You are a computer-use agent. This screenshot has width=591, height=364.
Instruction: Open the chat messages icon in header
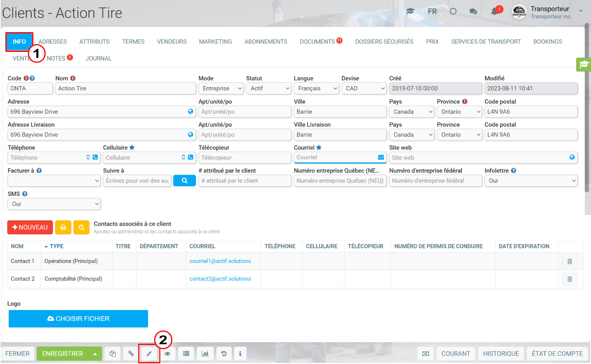coord(473,12)
